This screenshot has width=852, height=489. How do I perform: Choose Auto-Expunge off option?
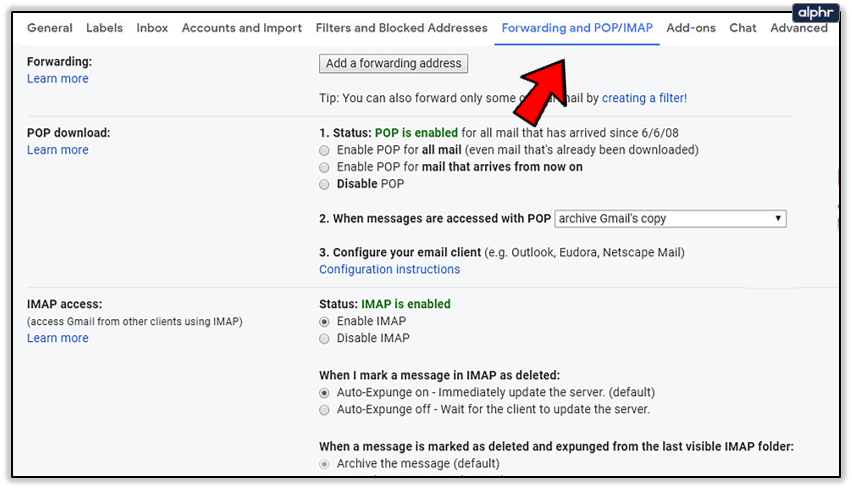(324, 410)
